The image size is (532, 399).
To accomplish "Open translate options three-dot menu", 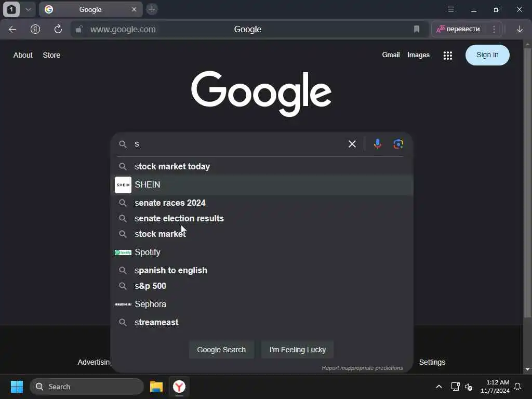I will click(x=494, y=30).
